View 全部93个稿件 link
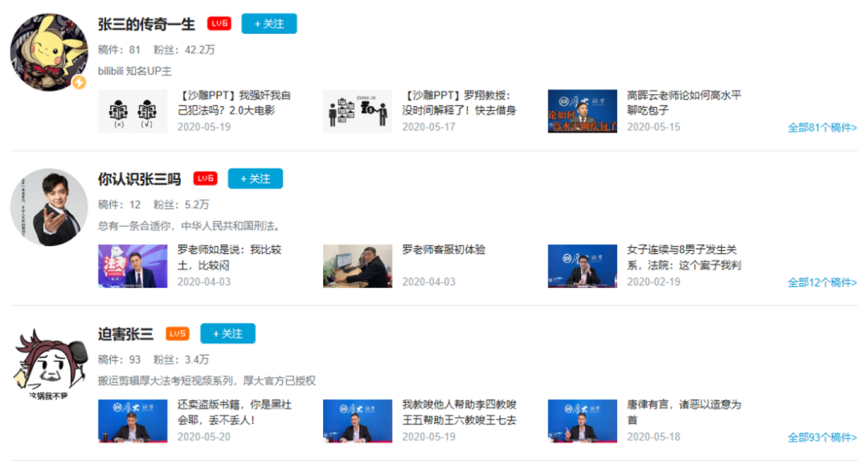This screenshot has height=464, width=868. pyautogui.click(x=822, y=437)
